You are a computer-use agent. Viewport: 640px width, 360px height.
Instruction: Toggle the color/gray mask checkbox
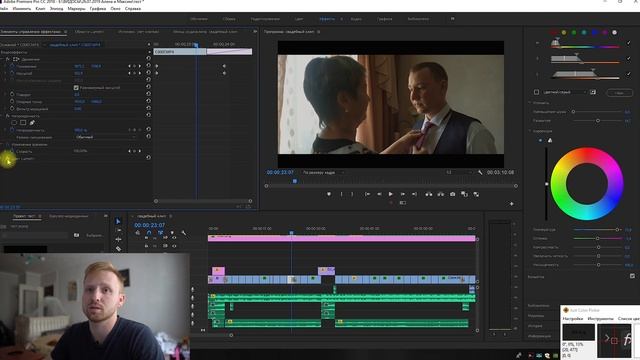pyautogui.click(x=537, y=92)
